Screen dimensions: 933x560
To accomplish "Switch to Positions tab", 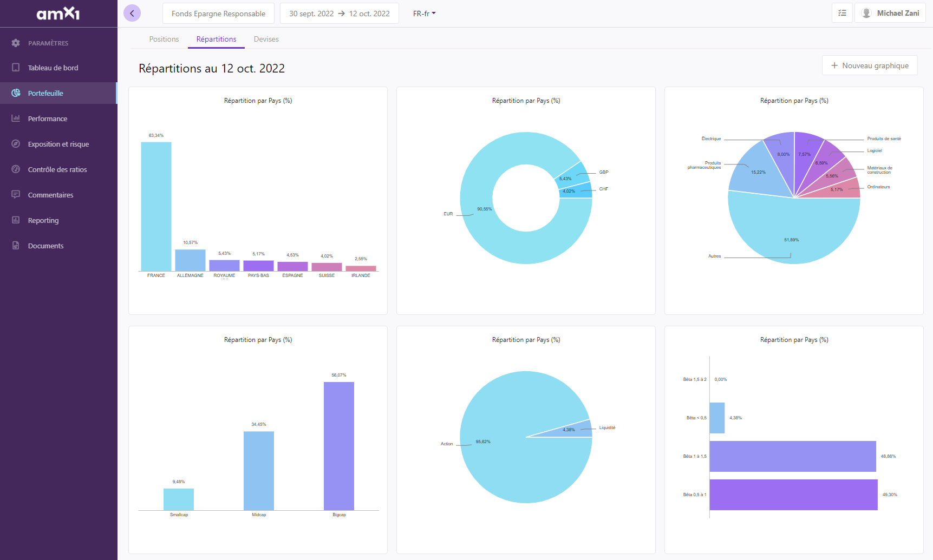I will coord(164,39).
